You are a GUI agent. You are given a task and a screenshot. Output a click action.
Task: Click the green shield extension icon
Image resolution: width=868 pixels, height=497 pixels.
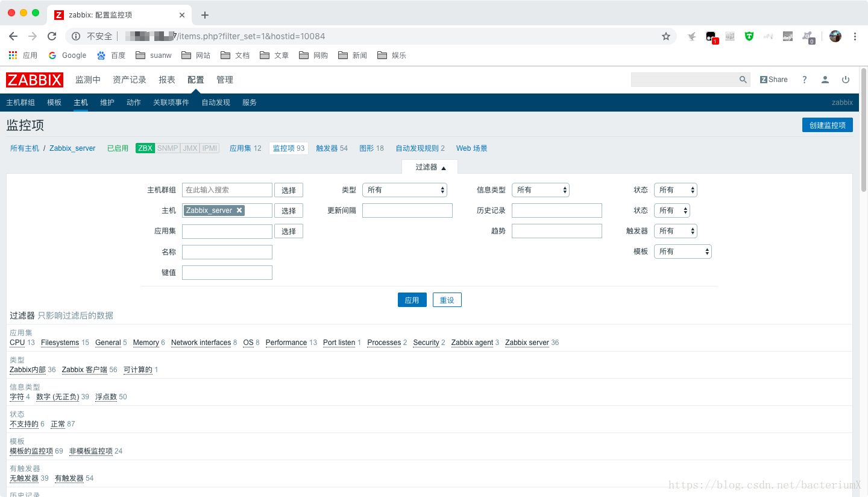coord(749,36)
